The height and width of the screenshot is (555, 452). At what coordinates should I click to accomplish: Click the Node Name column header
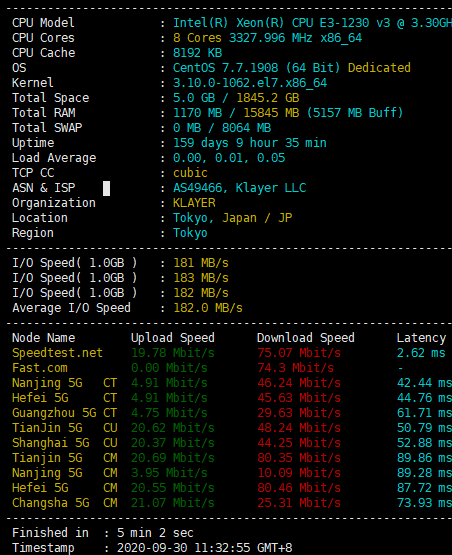click(x=44, y=338)
